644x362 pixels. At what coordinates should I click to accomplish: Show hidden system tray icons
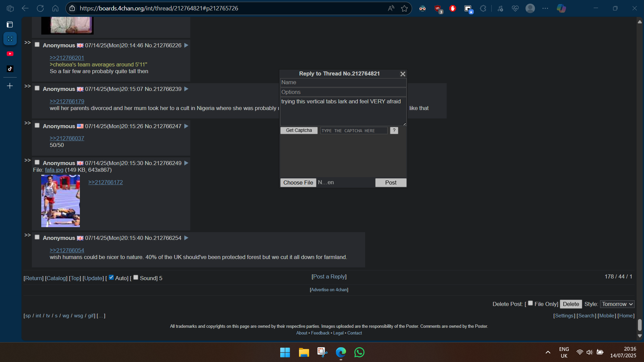coord(548,352)
